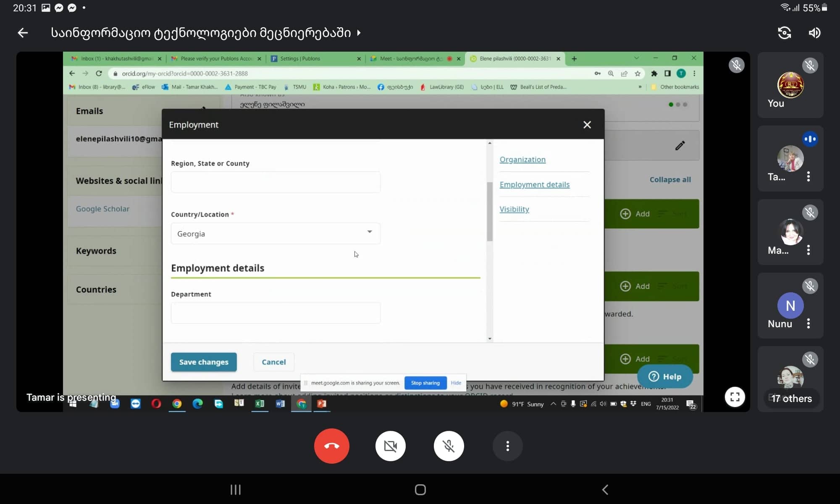Switch to the Please verify your Publons tab
Image resolution: width=840 pixels, height=504 pixels.
coord(216,59)
